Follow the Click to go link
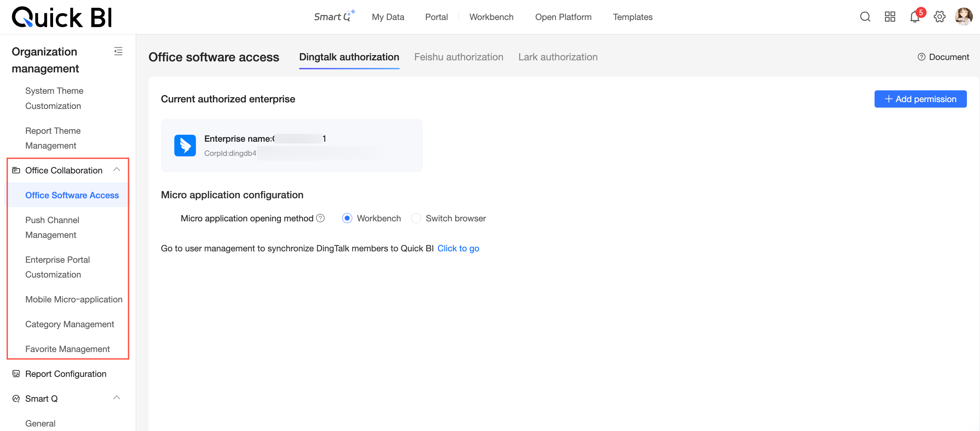Screen dimensions: 980x431 458,248
